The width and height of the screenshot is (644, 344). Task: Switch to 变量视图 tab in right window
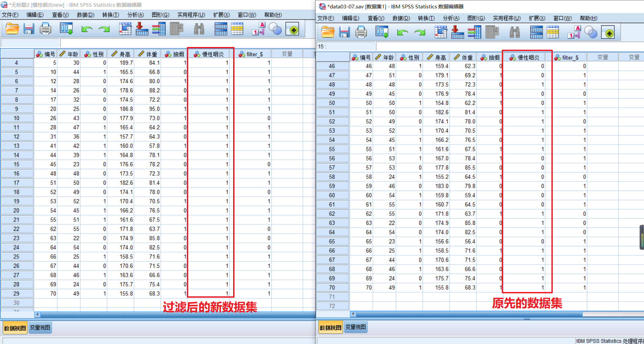point(356,327)
